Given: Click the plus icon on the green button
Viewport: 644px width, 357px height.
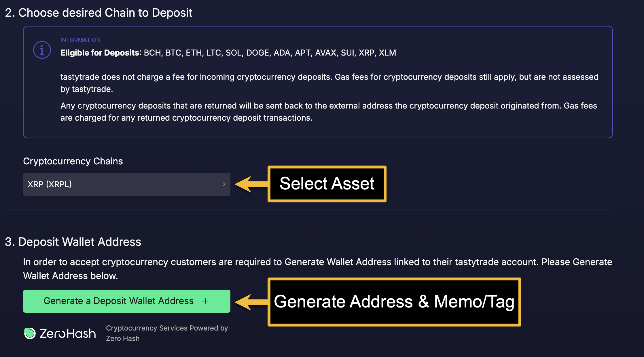Looking at the screenshot, I should pos(205,301).
